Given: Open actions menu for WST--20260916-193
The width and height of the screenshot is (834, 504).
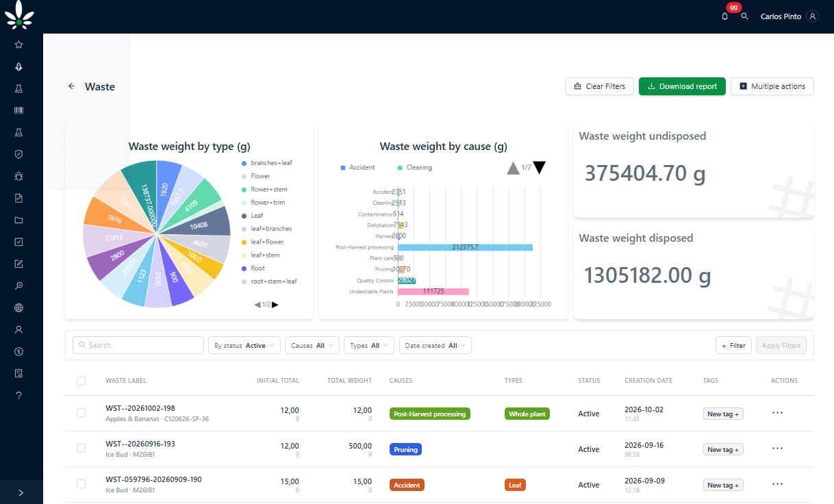Looking at the screenshot, I should pos(777,449).
